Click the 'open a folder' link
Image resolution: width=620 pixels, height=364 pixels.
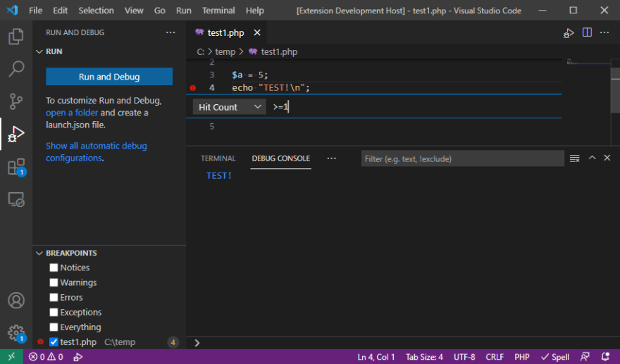tap(72, 113)
